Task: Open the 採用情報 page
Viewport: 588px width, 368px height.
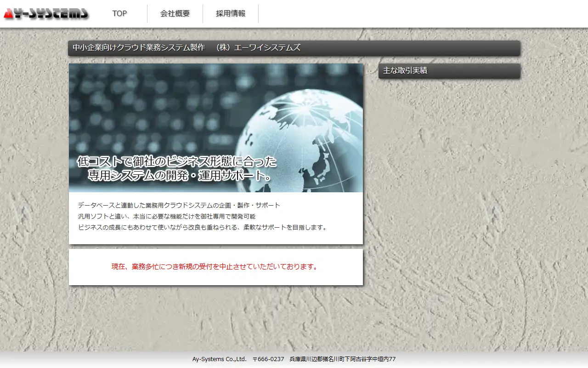Action: click(x=231, y=14)
